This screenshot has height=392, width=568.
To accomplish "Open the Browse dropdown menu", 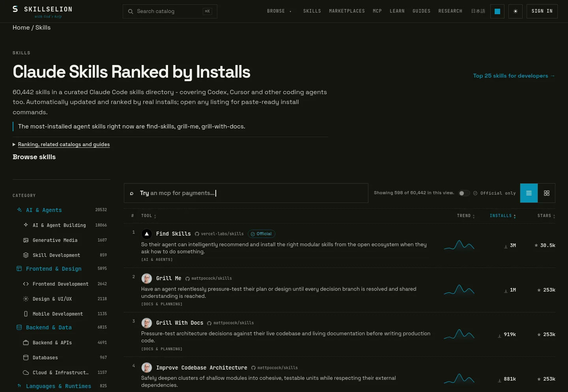I will click(x=279, y=11).
